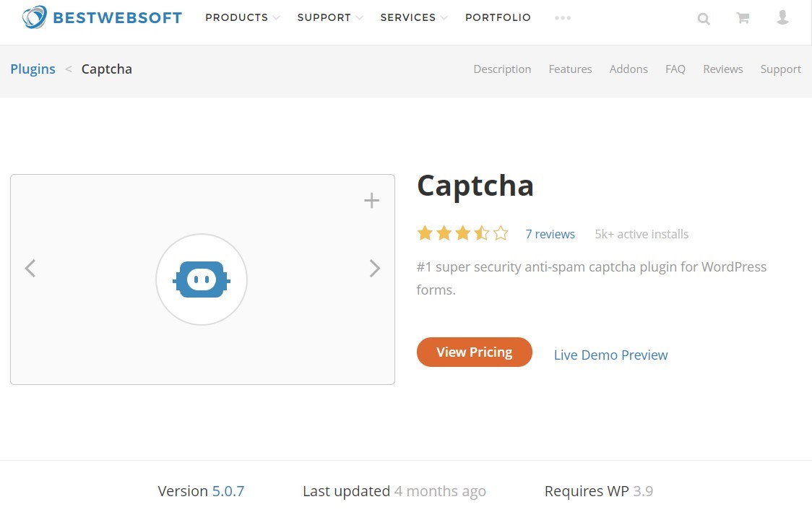Expand image with plus icon
Screen dimensions: 812x520
point(371,201)
